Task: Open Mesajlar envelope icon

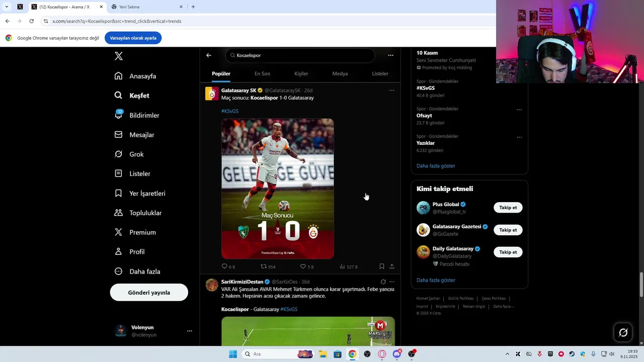Action: [118, 135]
